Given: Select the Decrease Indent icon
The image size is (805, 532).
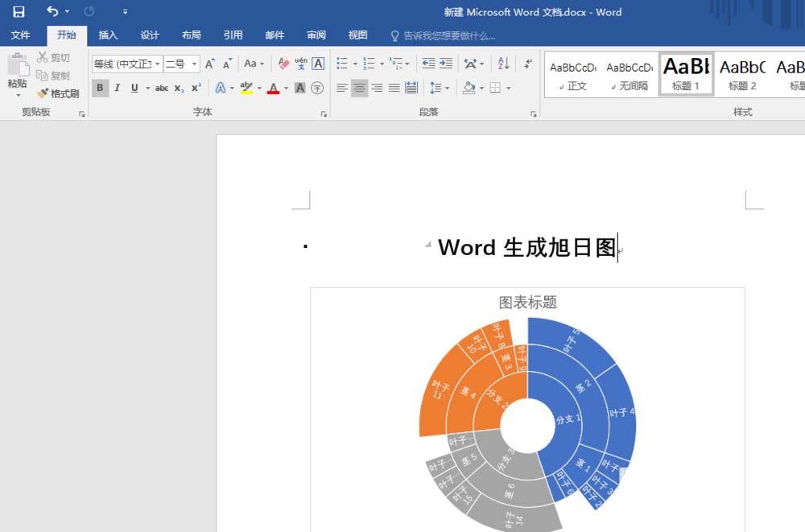Looking at the screenshot, I should 427,64.
